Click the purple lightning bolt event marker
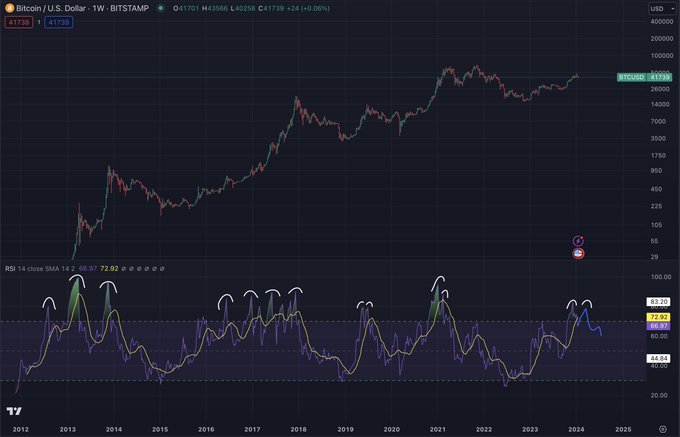 (578, 241)
